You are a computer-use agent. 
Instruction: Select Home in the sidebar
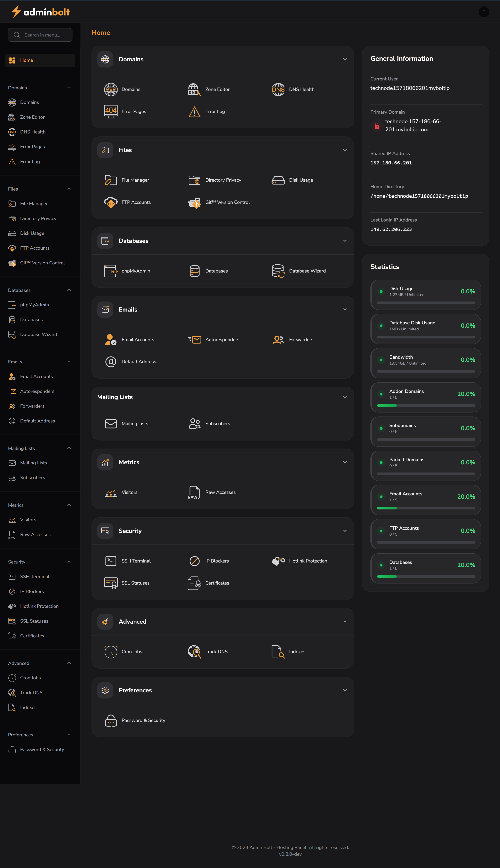pos(40,60)
